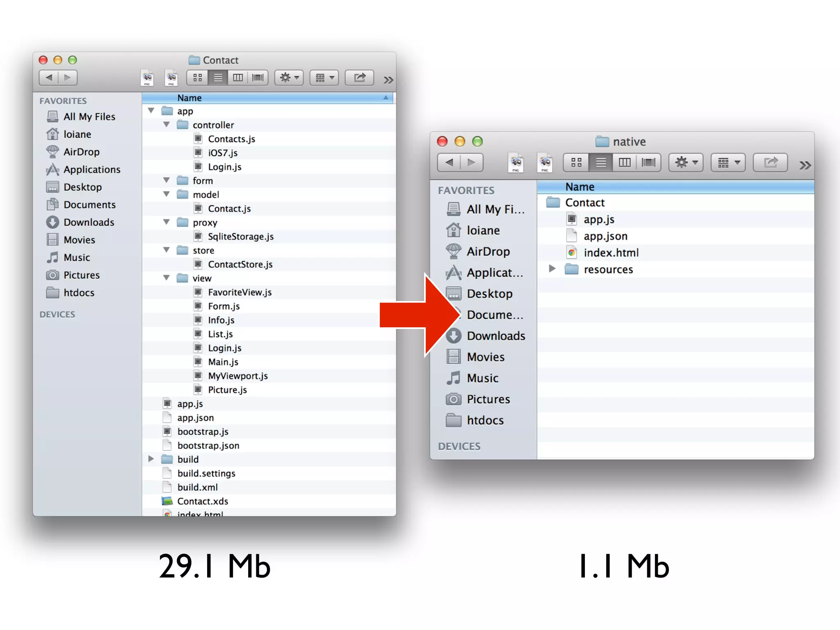Expand the build folder
The image size is (840, 630).
[x=151, y=459]
